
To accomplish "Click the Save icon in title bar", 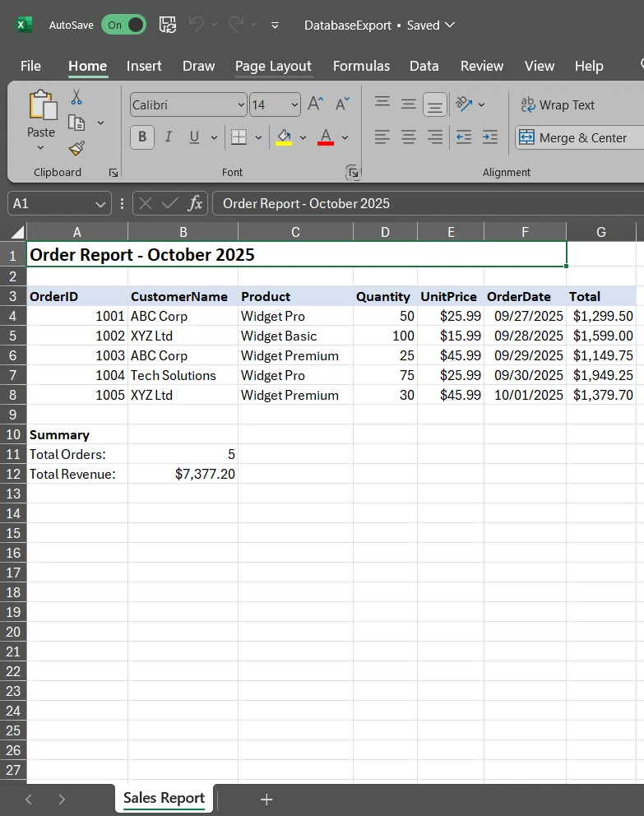I will (167, 25).
